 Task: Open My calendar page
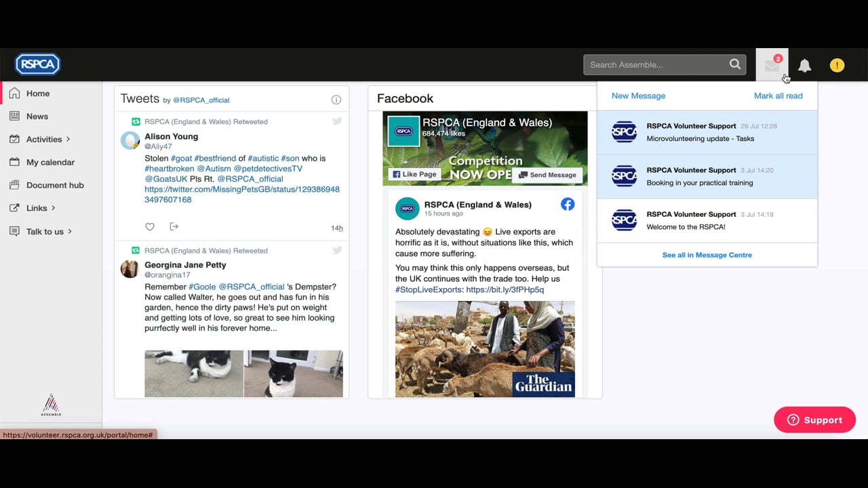coord(50,163)
